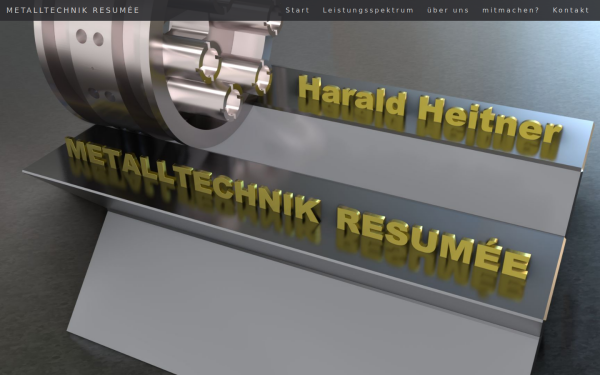This screenshot has height=375, width=600.
Task: Click the METALLTECHNIK RESUMÉE site title link
Action: (x=73, y=10)
